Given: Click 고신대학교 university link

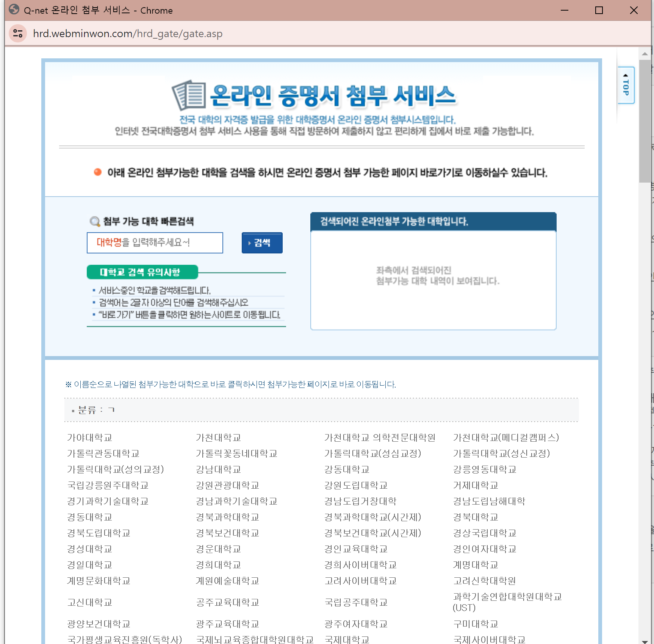Looking at the screenshot, I should pyautogui.click(x=90, y=602).
